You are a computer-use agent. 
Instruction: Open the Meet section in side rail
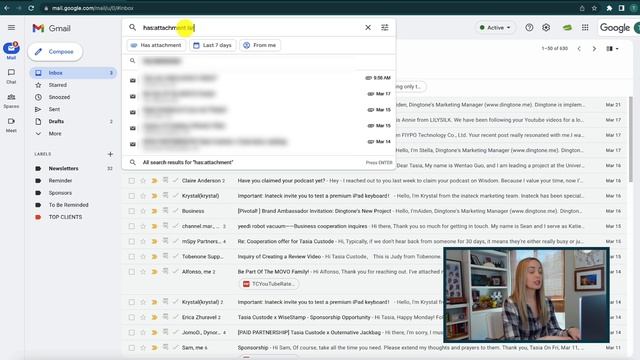point(11,125)
